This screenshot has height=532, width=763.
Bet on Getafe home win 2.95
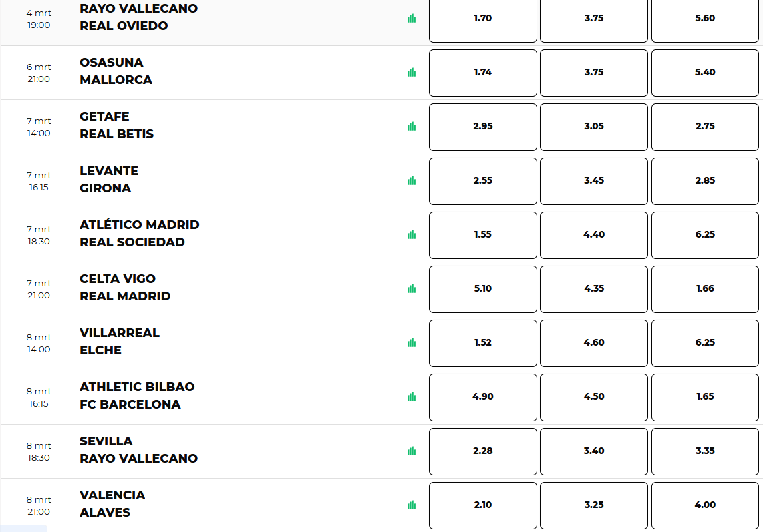482,127
